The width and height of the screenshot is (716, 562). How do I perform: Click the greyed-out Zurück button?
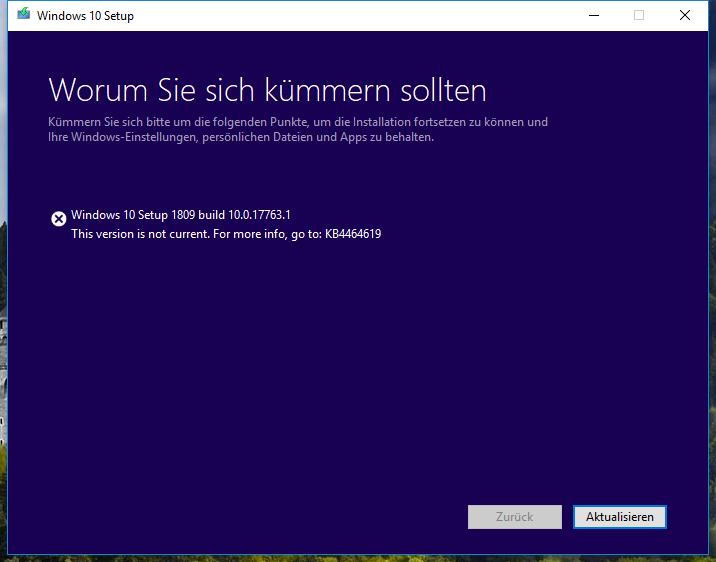[x=515, y=517]
